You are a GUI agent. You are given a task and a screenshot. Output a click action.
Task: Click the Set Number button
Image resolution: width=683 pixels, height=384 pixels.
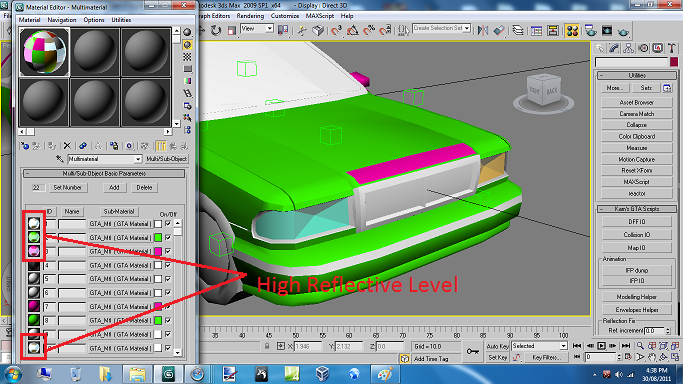tap(68, 188)
